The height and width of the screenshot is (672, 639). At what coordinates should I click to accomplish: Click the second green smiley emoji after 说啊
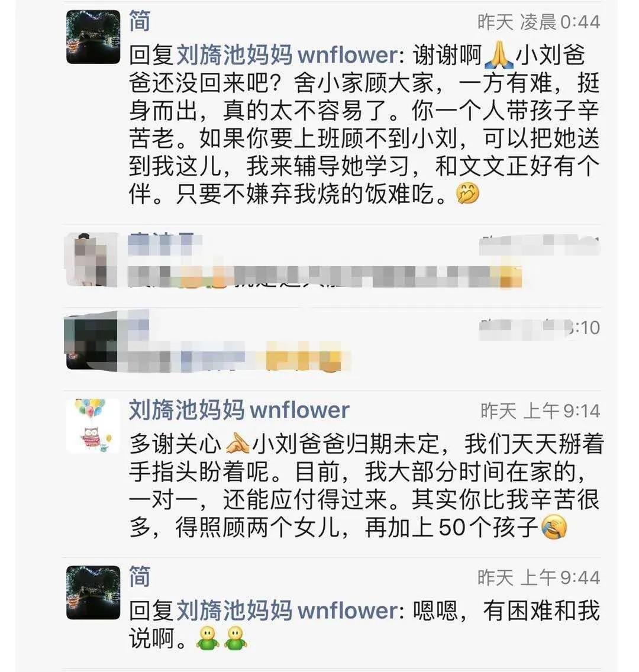235,638
